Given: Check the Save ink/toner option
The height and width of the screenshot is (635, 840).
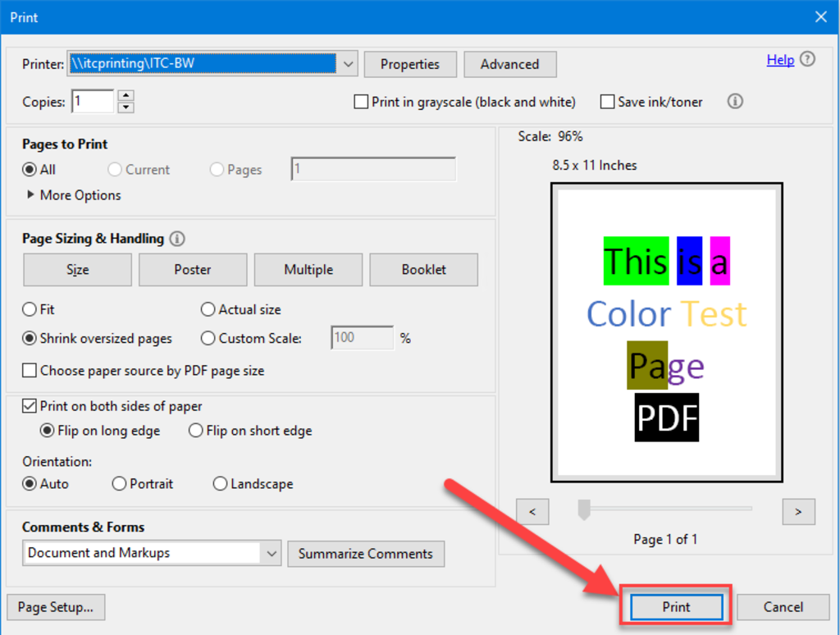Looking at the screenshot, I should click(x=606, y=101).
